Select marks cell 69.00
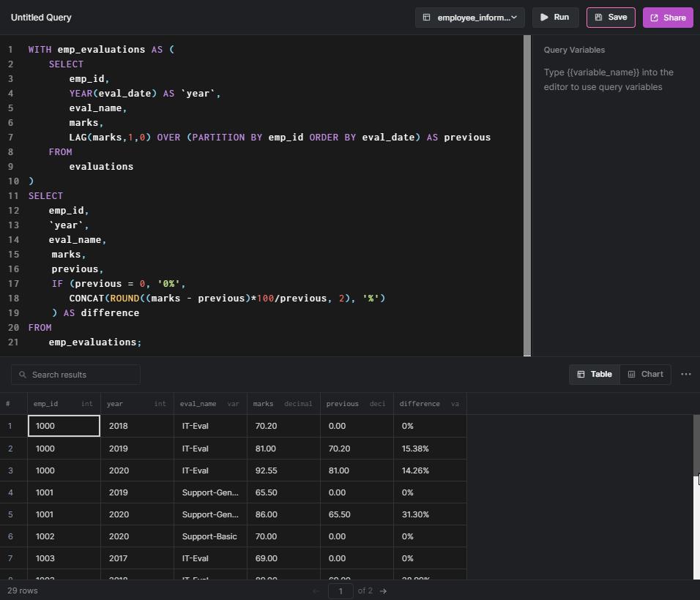700x600 pixels. pyautogui.click(x=283, y=558)
